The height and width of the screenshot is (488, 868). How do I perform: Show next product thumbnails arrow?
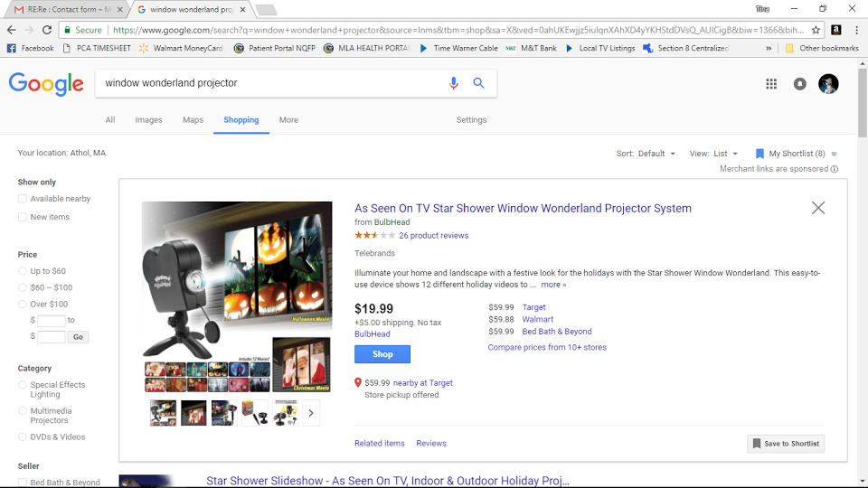pos(311,413)
